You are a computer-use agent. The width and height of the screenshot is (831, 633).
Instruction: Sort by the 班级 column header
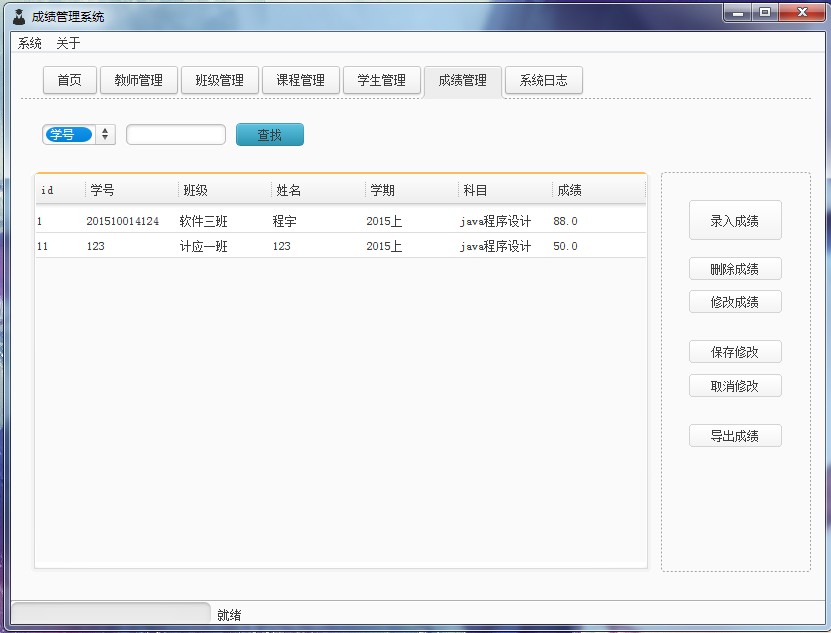point(225,190)
